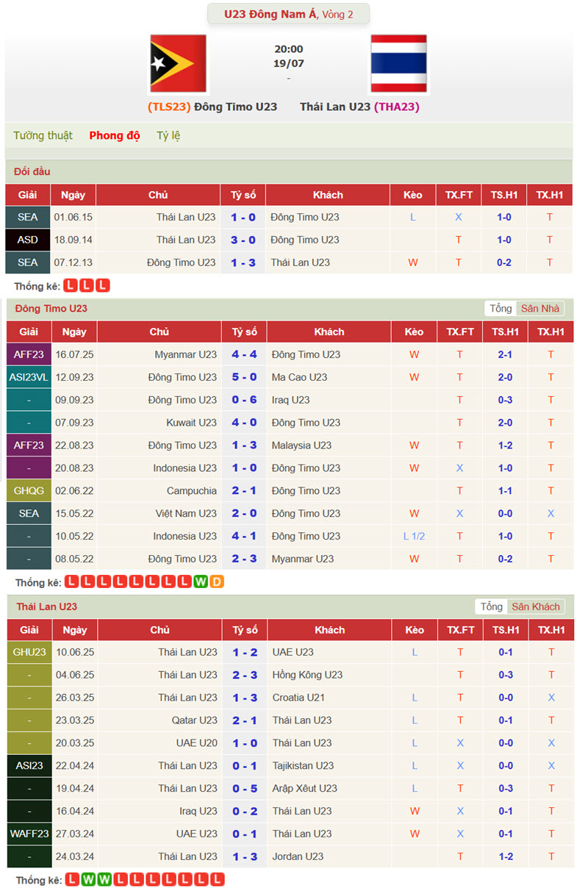
Task: Click Hồng Kông U23 team name
Action: (x=307, y=675)
